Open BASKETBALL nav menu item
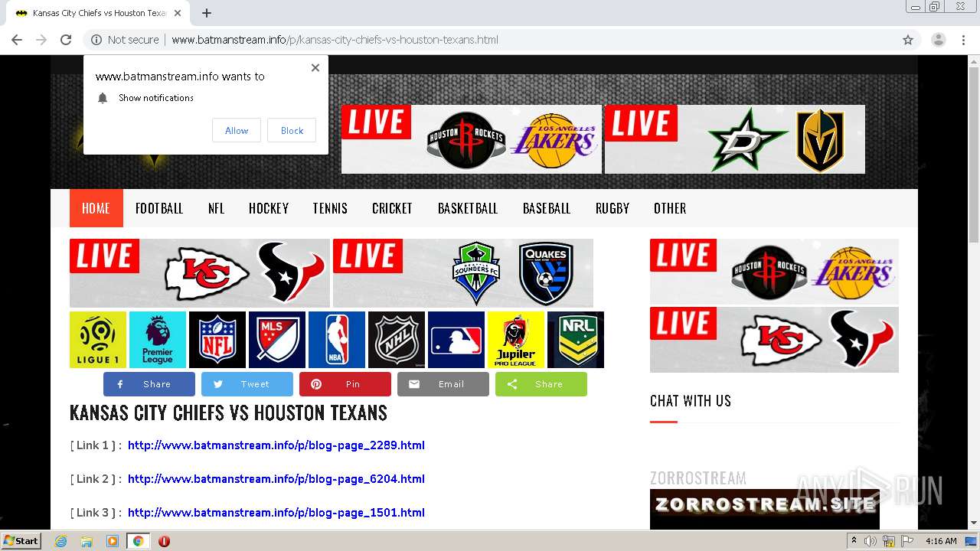Screen dimensions: 980x551 pyautogui.click(x=468, y=208)
